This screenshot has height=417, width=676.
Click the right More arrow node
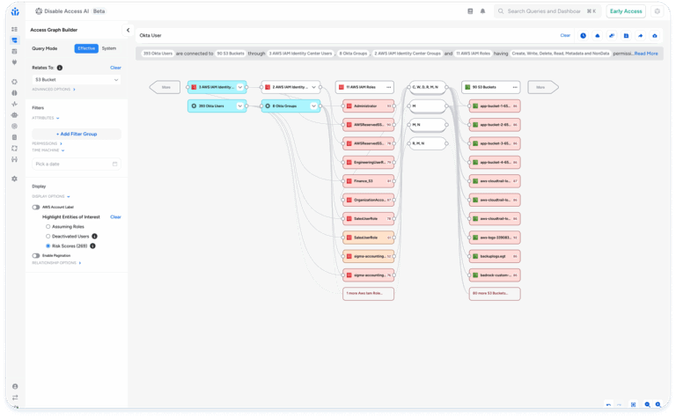(543, 87)
